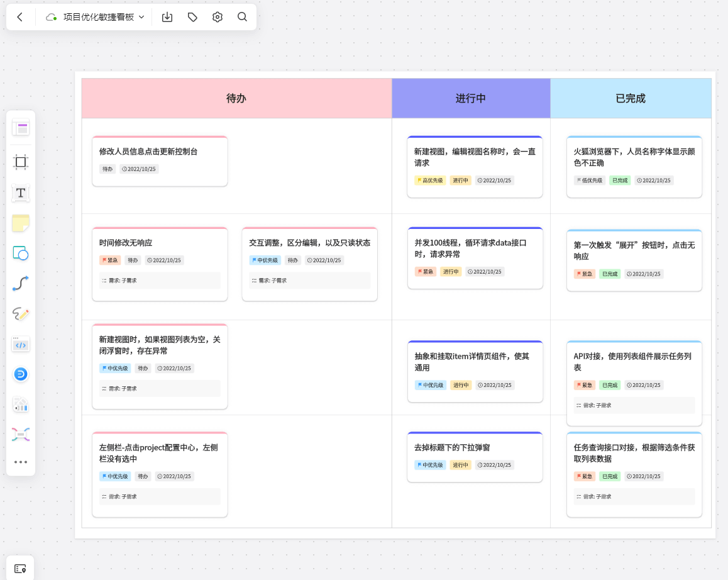Click 低优先级 tag on 火狐浏览器下 card
The width and height of the screenshot is (728, 580).
[590, 181]
